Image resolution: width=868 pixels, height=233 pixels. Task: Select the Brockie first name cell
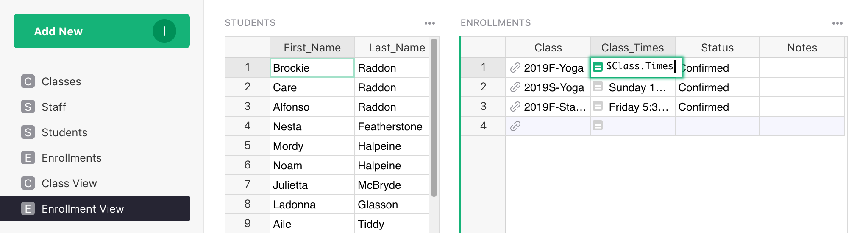(x=312, y=67)
